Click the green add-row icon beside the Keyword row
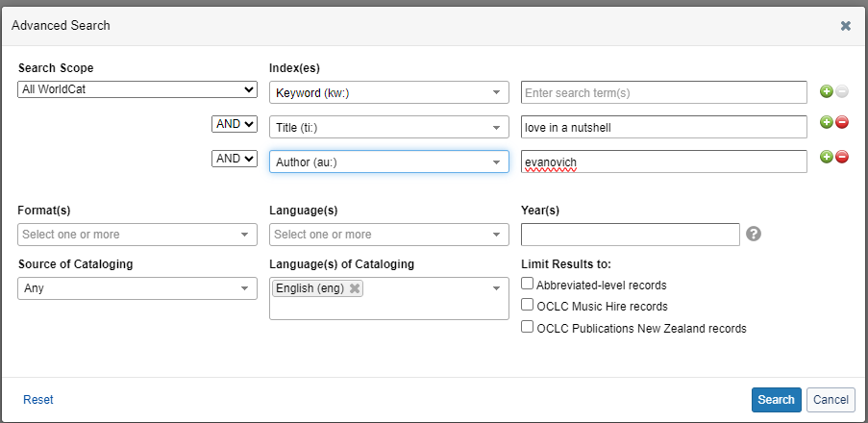The width and height of the screenshot is (868, 423). (x=826, y=91)
